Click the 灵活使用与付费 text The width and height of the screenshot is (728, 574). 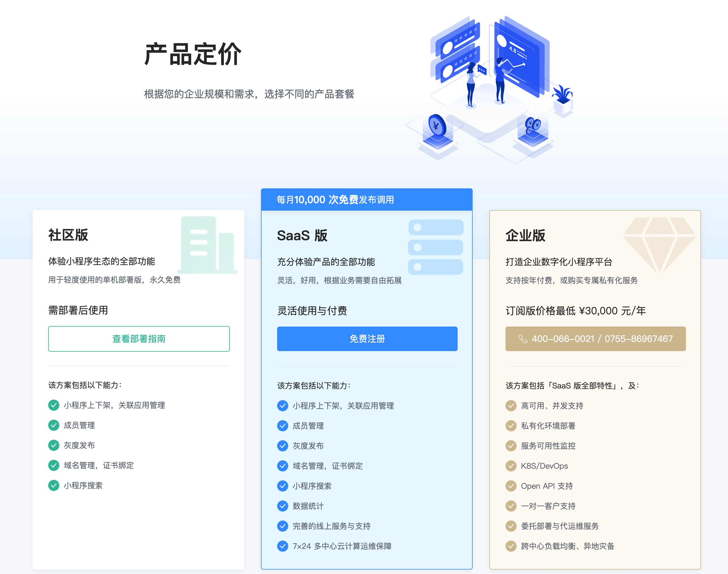[x=312, y=311]
